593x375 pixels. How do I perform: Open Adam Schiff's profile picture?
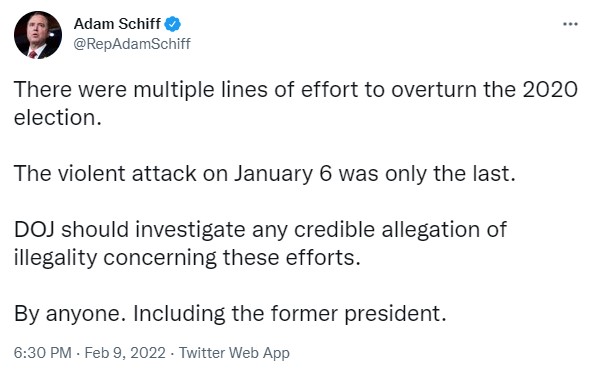(x=38, y=35)
